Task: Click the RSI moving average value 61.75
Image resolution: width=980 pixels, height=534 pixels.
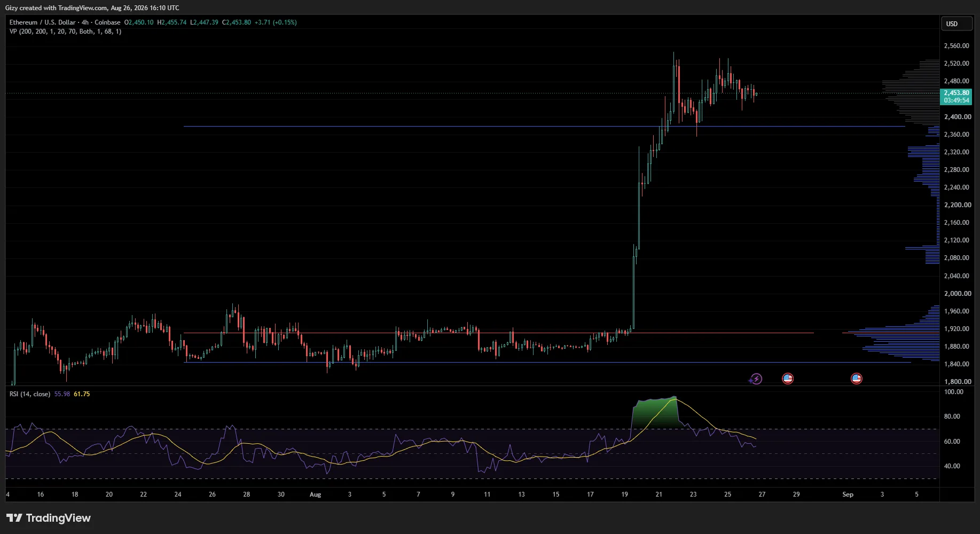Action: [x=82, y=394]
